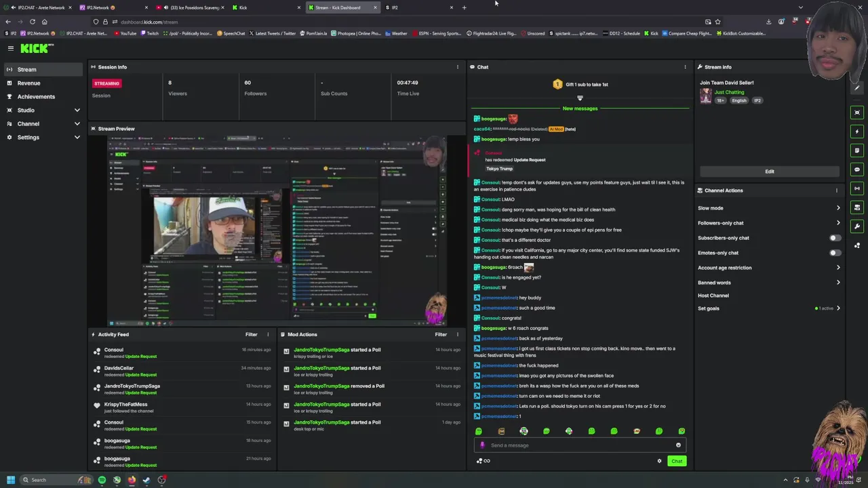Click the channel points dots icon in right rail
Viewport: 868px width, 488px height.
858,245
